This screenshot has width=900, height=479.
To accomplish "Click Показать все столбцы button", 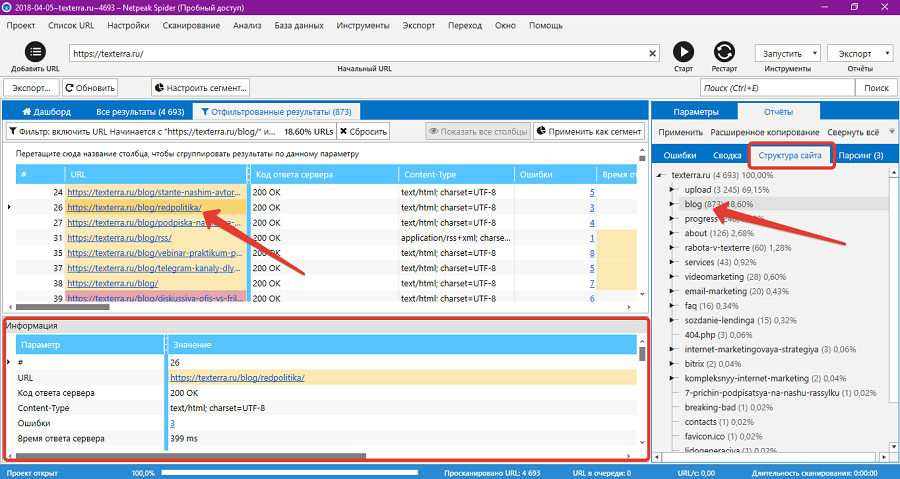I will point(478,131).
